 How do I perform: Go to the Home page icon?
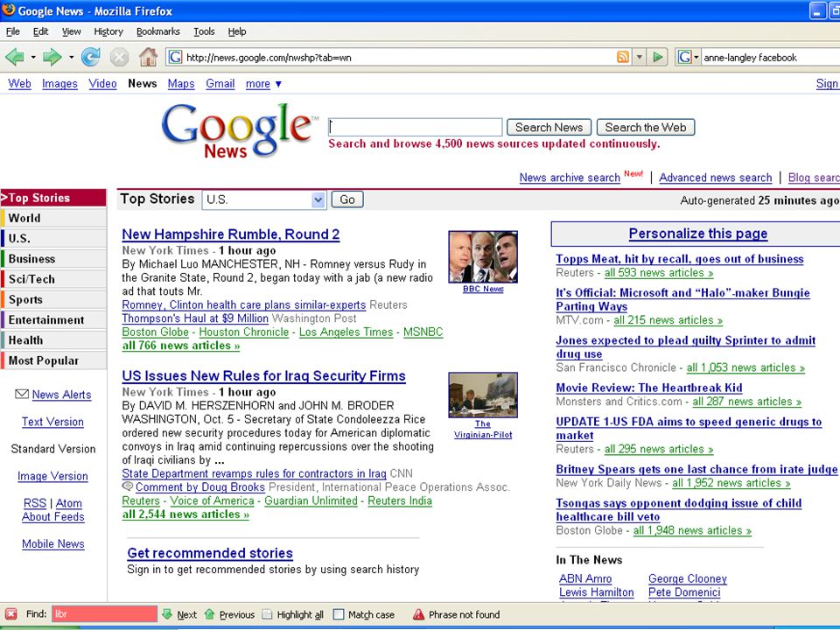point(148,57)
